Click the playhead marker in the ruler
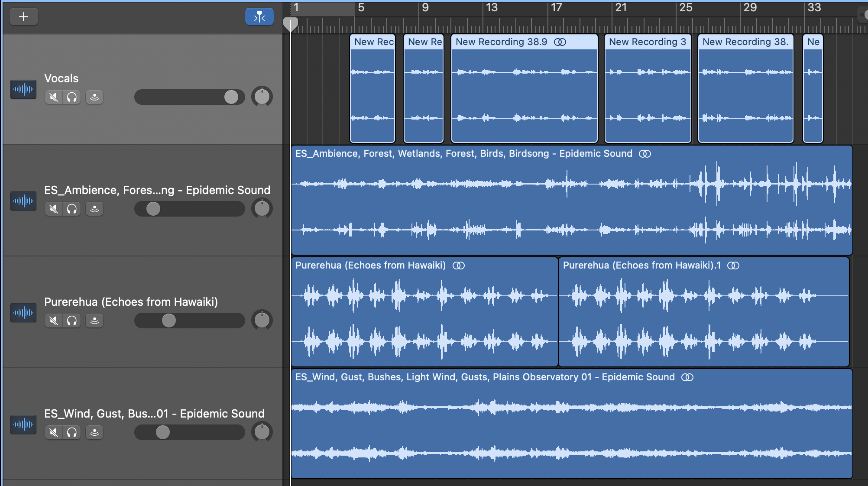The width and height of the screenshot is (868, 486). tap(291, 24)
